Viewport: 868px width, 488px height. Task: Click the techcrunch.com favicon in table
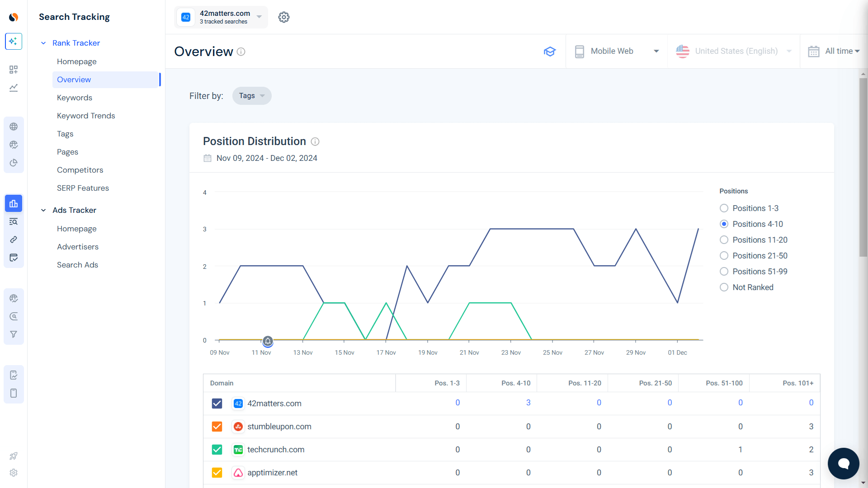click(238, 450)
